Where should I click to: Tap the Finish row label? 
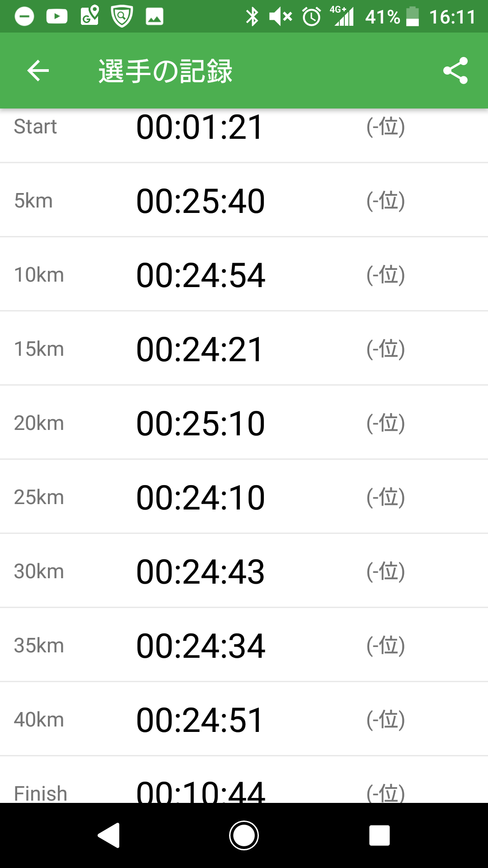(x=41, y=792)
